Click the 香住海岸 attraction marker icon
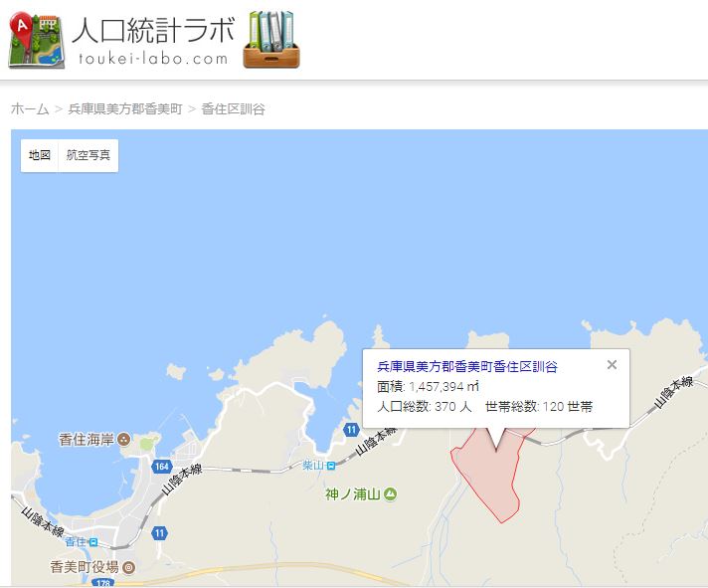Screen dimensions: 708x588 pyautogui.click(x=123, y=439)
